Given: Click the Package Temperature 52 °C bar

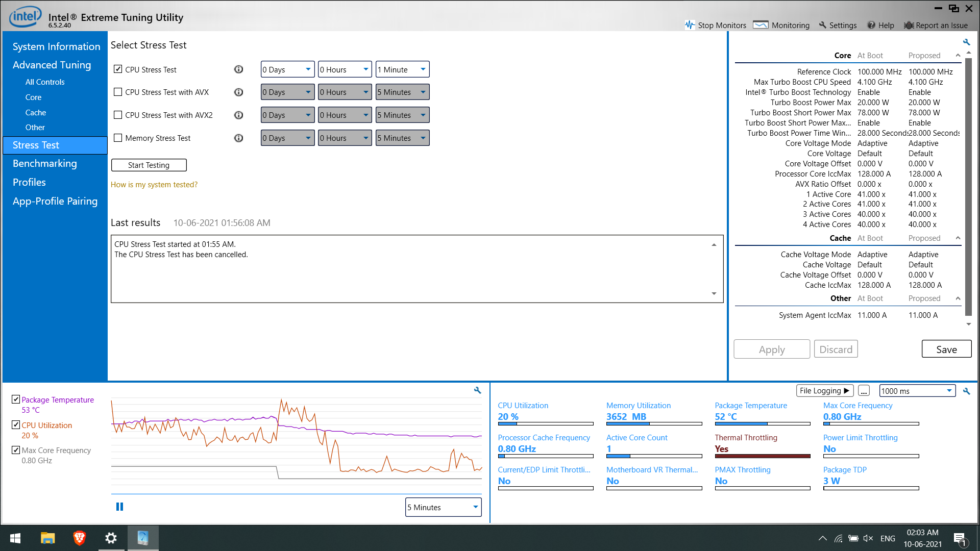Looking at the screenshot, I should point(763,423).
